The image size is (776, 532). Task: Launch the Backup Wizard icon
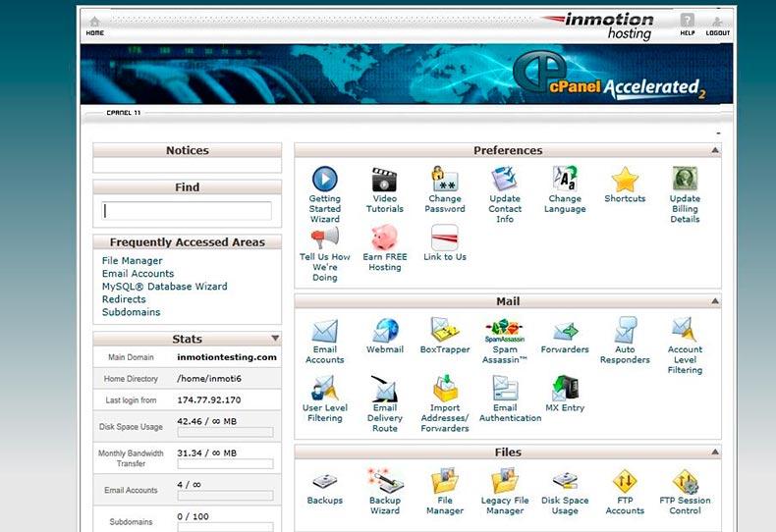pyautogui.click(x=384, y=481)
